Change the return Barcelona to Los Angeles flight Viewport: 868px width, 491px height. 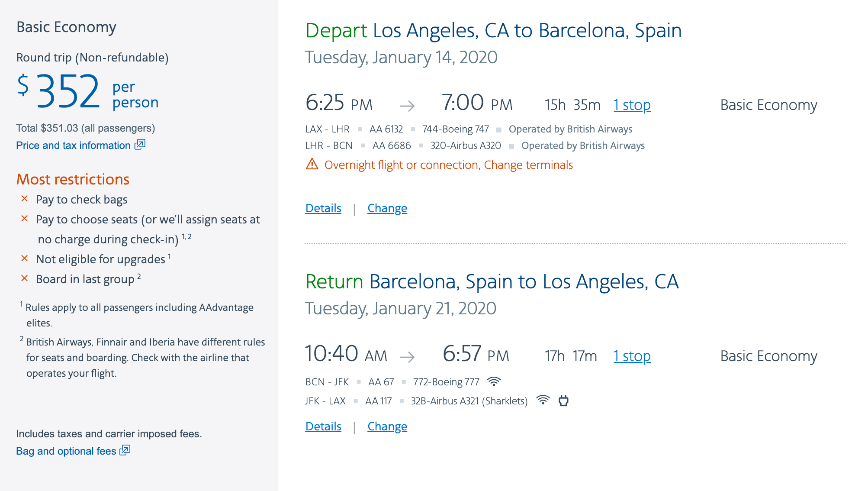pos(387,426)
